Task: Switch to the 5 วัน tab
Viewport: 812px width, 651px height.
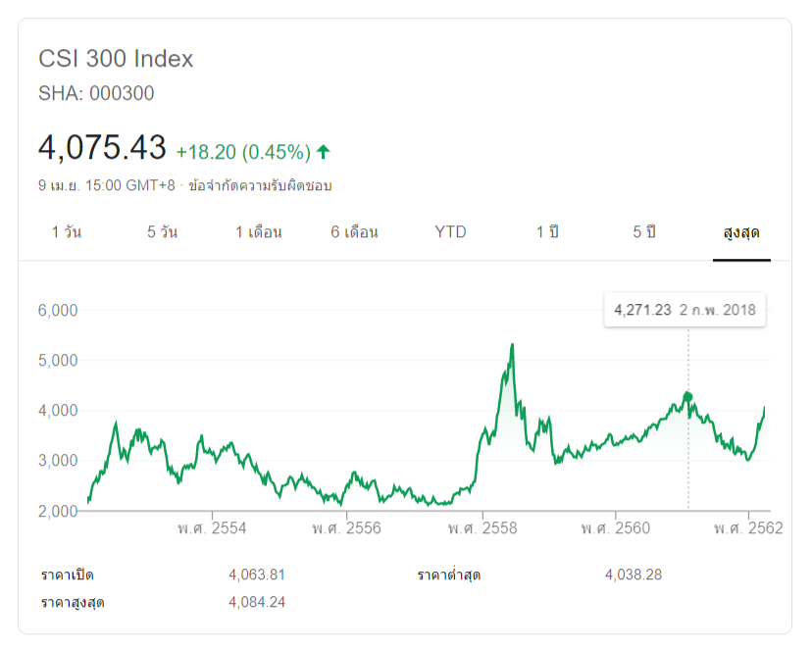Action: 163,232
